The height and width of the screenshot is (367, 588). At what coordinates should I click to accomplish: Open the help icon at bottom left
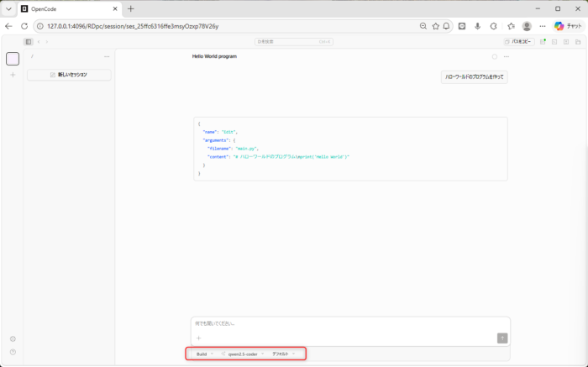[13, 352]
